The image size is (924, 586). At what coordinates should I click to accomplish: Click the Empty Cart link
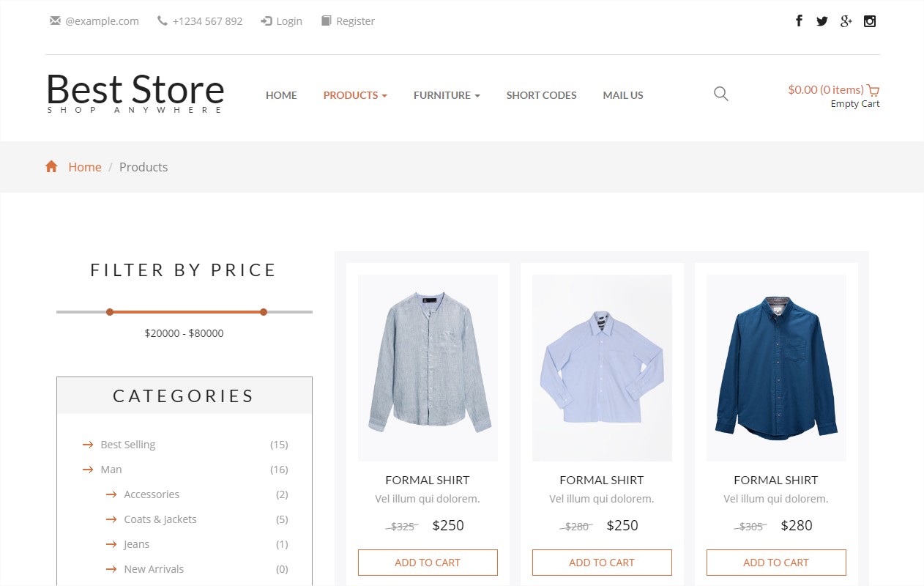pyautogui.click(x=855, y=104)
